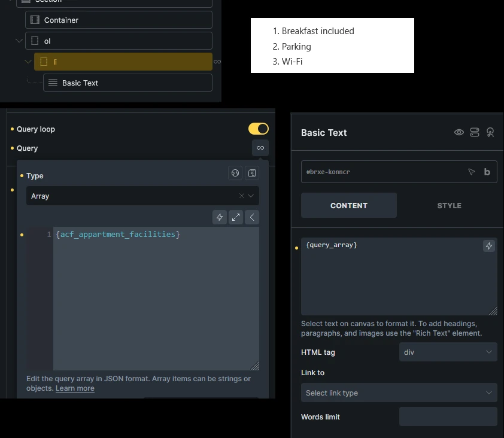Image resolution: width=504 pixels, height=438 pixels.
Task: Switch to the STYLE tab
Action: coord(449,205)
